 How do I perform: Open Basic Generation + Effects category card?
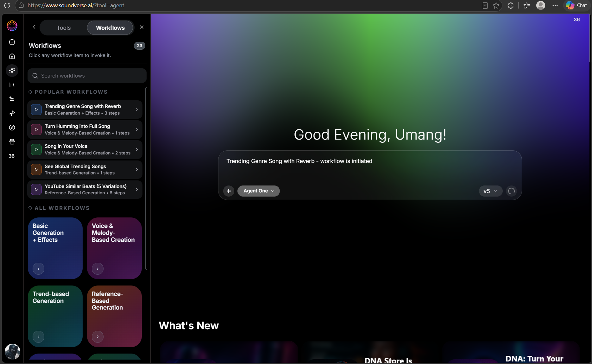point(55,248)
